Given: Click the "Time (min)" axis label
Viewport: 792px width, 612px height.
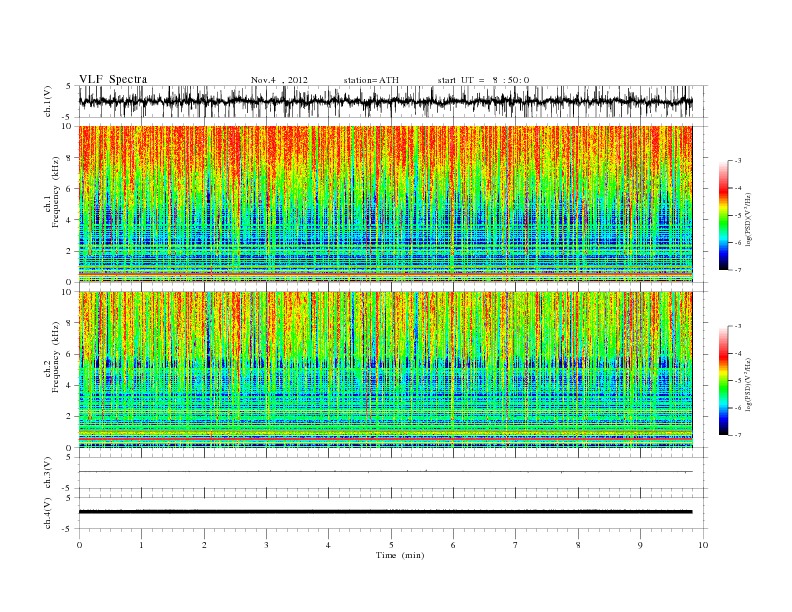Looking at the screenshot, I should coord(400,555).
